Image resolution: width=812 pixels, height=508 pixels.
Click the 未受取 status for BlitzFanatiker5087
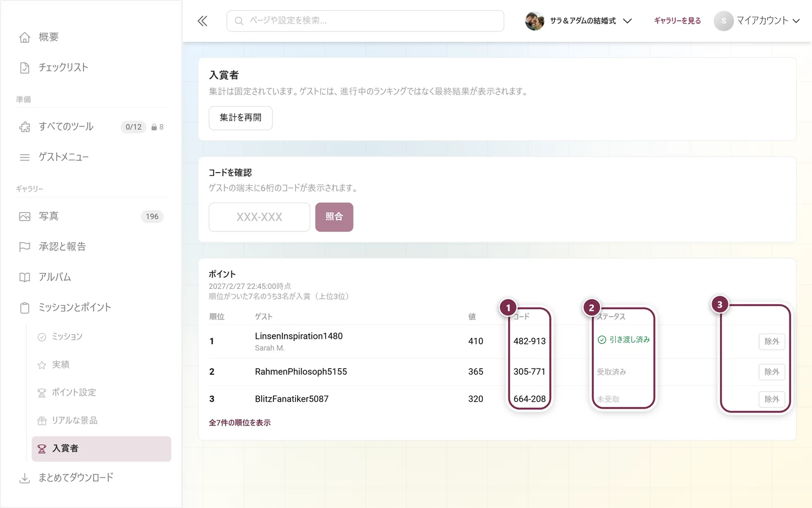[x=608, y=399]
